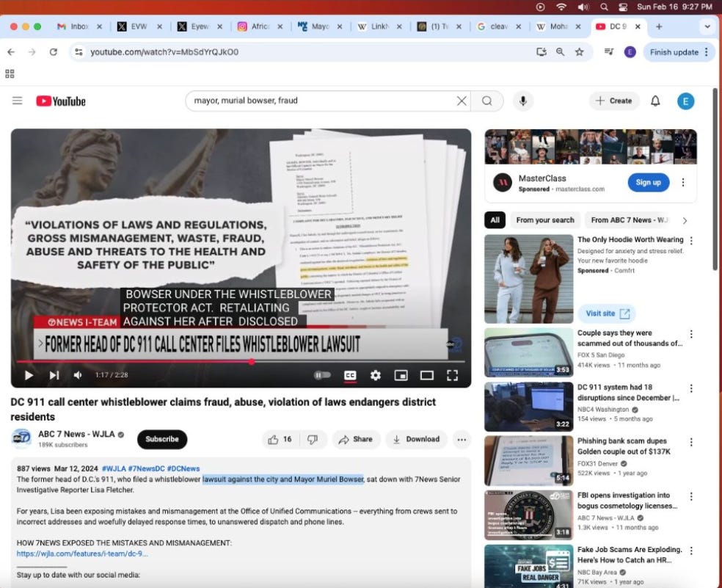Show more filter chips arrow
The image size is (722, 588).
point(685,221)
